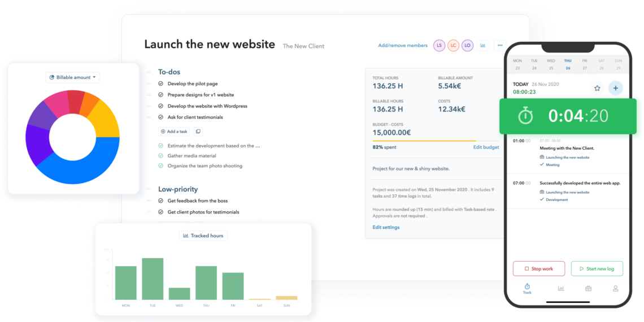The height and width of the screenshot is (322, 644).
Task: Open the Billable amount dropdown
Action: (72, 77)
